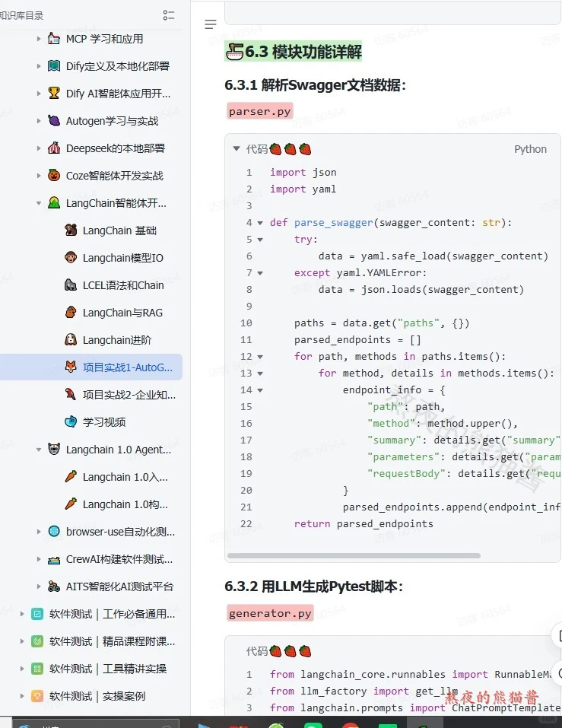The image size is (562, 728).
Task: Open the CrewAI构建软件测试 entry
Action: pyautogui.click(x=119, y=559)
